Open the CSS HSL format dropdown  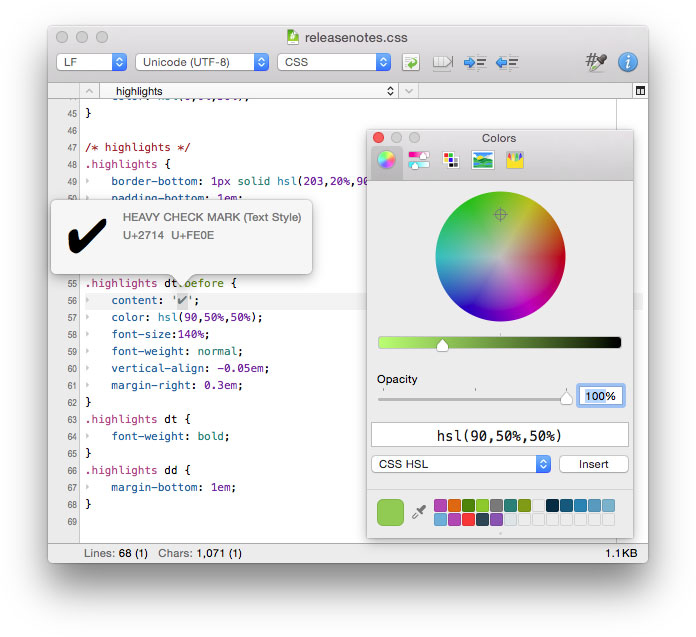tap(461, 464)
